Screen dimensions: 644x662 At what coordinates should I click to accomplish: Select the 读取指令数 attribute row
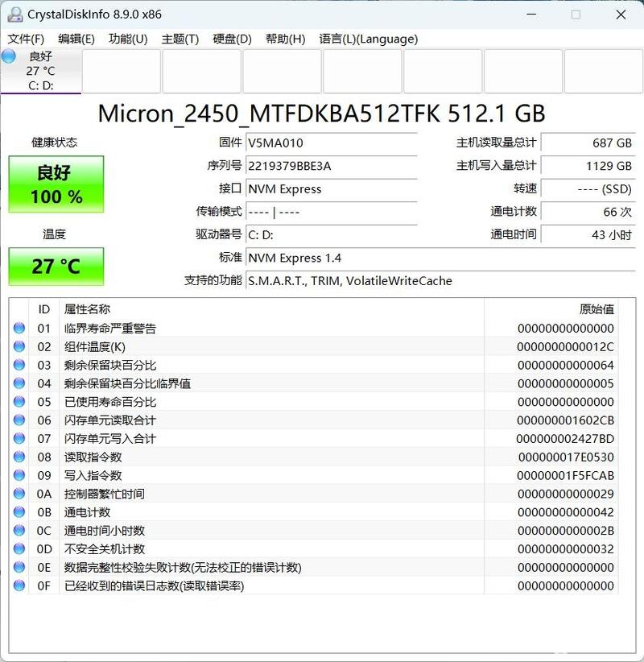tap(315, 457)
